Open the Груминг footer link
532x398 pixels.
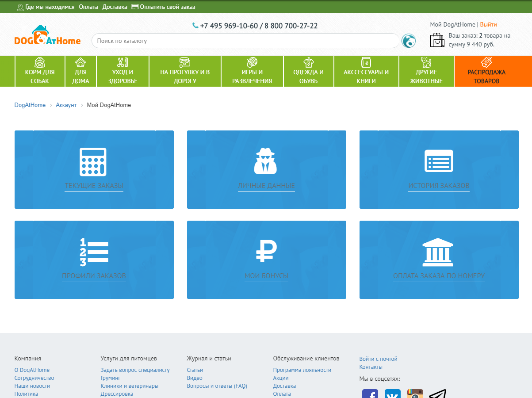click(110, 378)
